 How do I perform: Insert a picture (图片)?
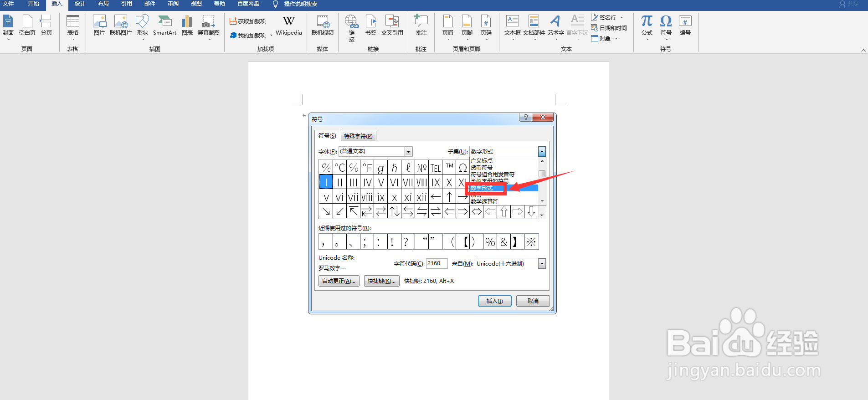pos(99,26)
